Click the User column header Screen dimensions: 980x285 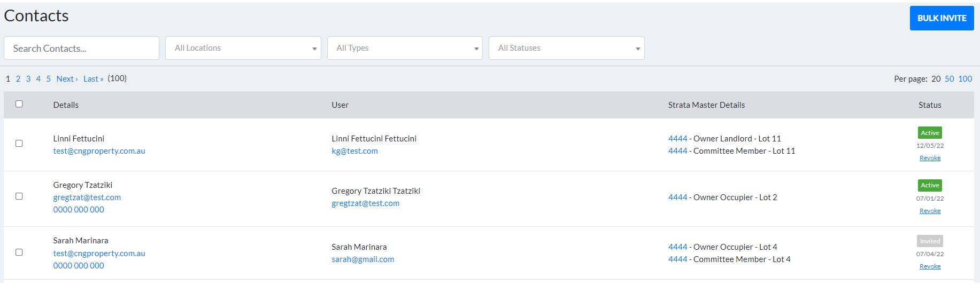click(x=340, y=105)
